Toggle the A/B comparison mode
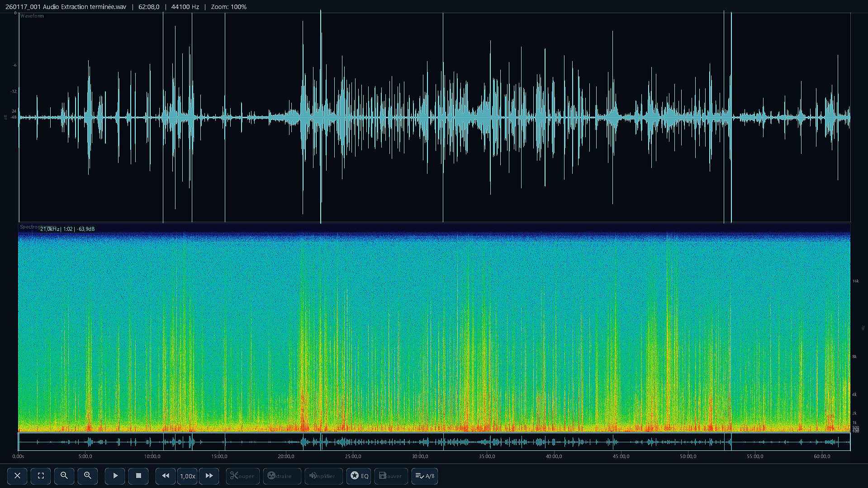Screen dimensions: 868x488 [x=424, y=476]
